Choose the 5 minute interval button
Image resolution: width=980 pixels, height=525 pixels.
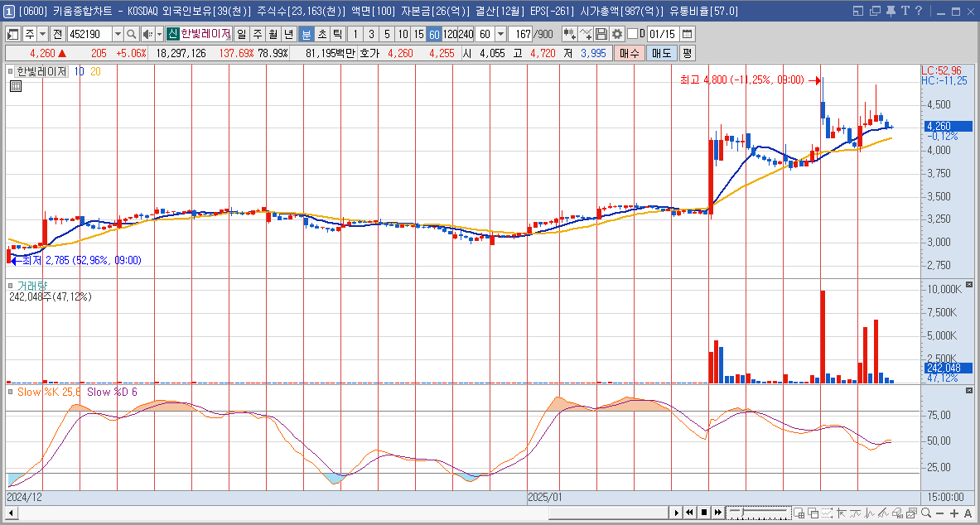387,34
